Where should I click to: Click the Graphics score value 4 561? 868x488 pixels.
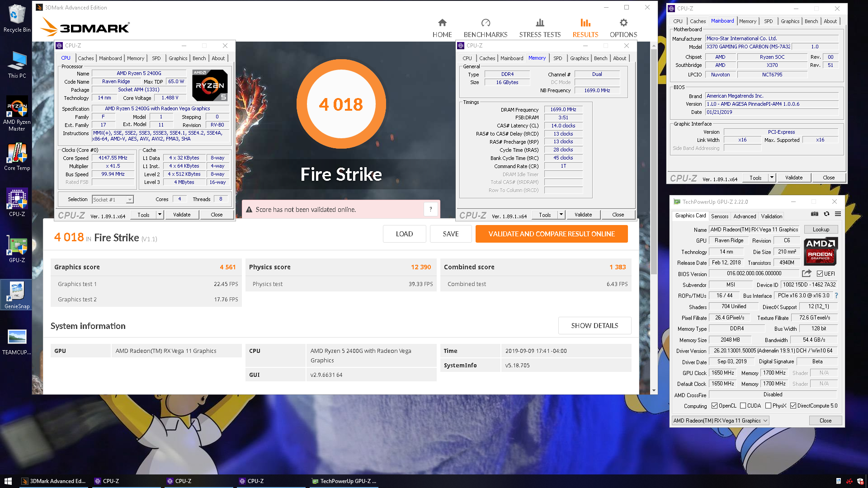tap(227, 267)
